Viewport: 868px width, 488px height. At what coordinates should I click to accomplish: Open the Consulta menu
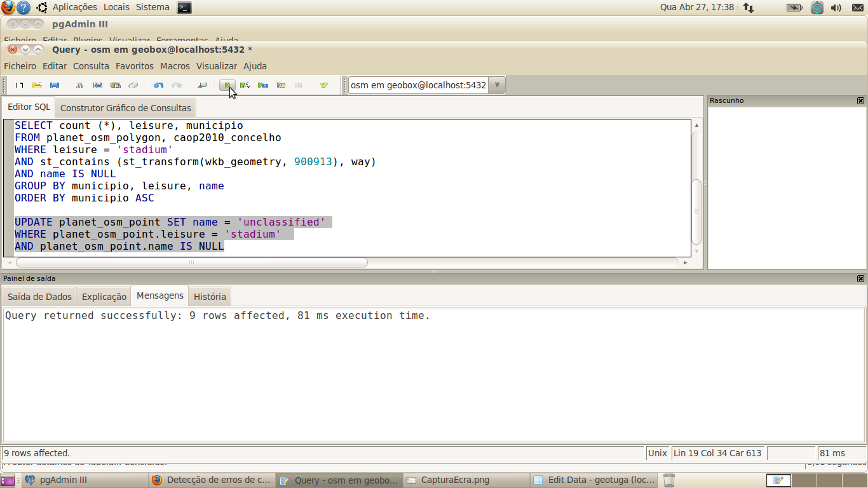91,66
